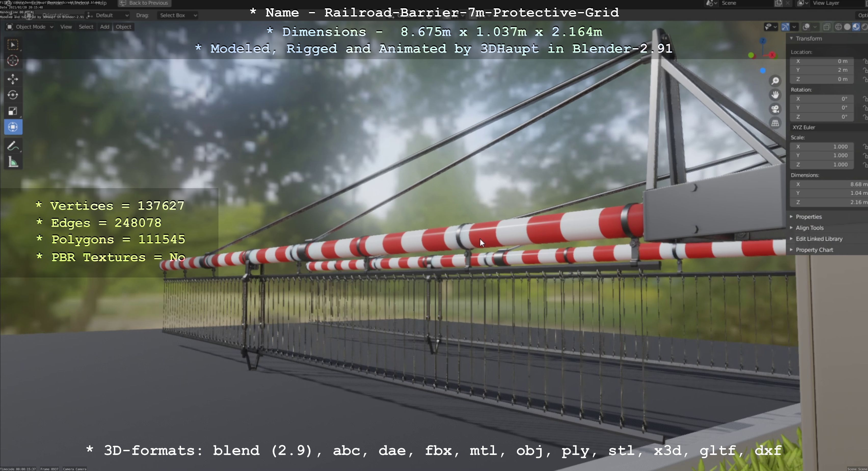The image size is (868, 471).
Task: Select the Select Box tool icon
Action: point(13,45)
